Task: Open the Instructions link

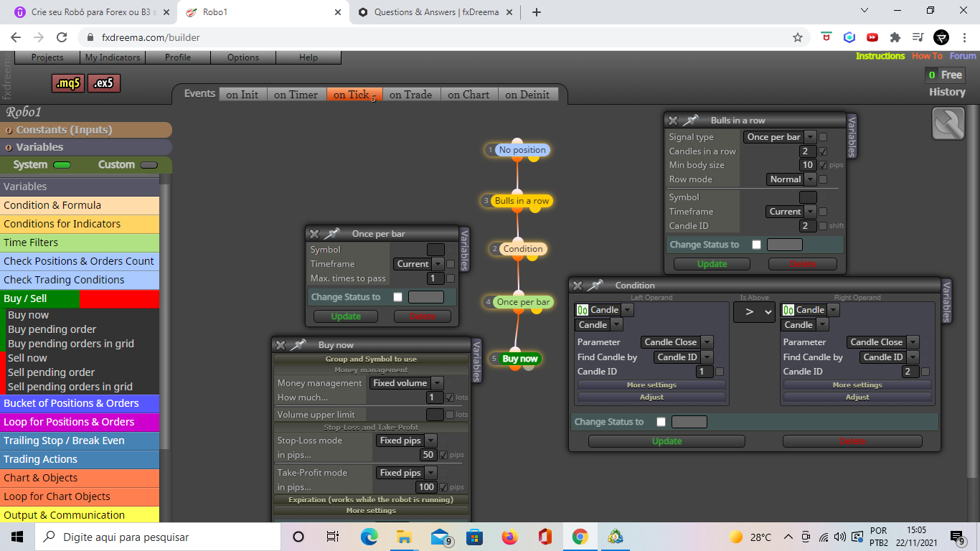Action: coord(880,56)
